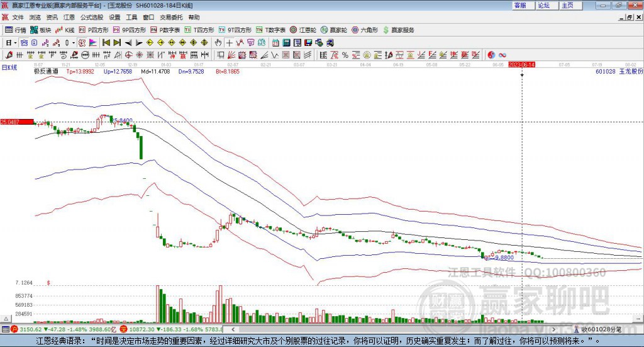644x347 pixels.
Task: Toggle the 板块 sector view
Action: pyautogui.click(x=41, y=30)
